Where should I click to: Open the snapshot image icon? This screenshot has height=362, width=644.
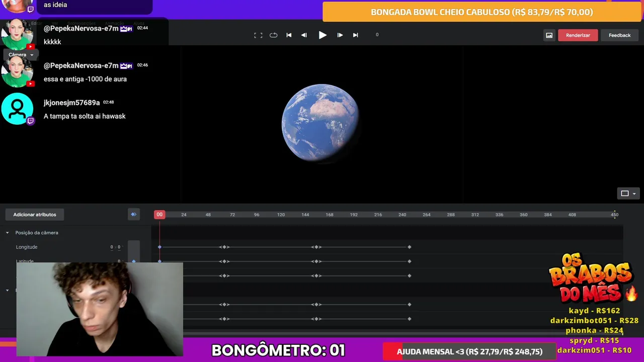tap(549, 35)
